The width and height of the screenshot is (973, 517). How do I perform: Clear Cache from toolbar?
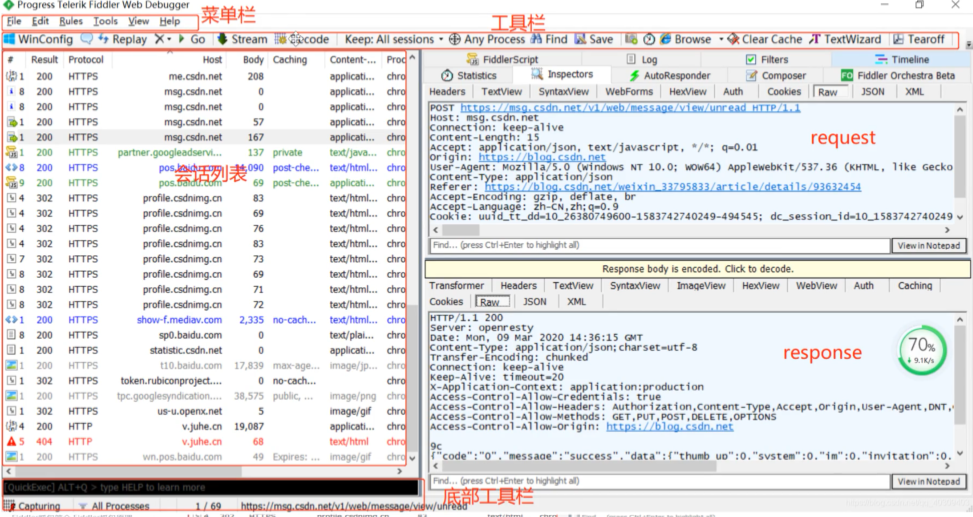pos(764,39)
